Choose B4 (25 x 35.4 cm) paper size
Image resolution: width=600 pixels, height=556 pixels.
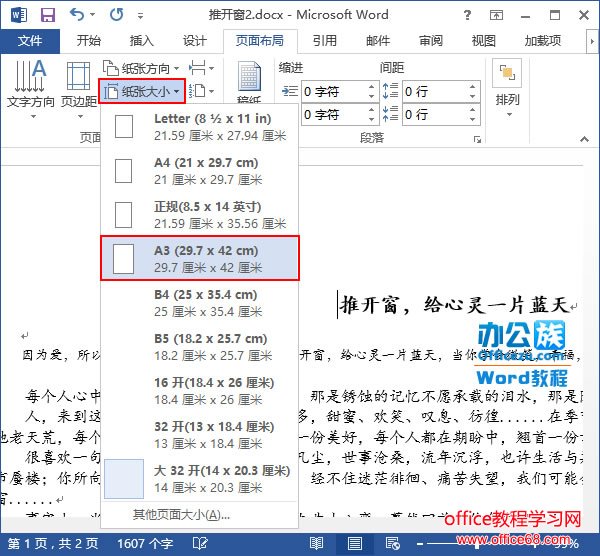point(199,303)
